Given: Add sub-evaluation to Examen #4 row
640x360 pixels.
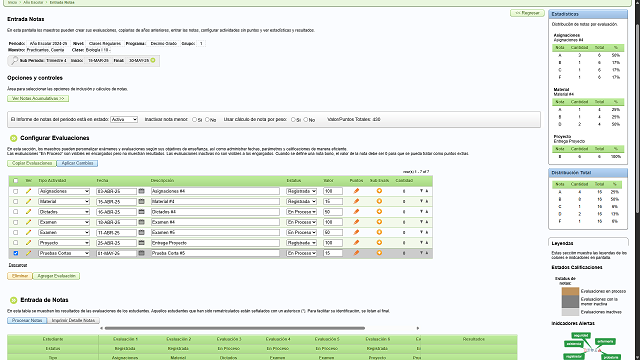Looking at the screenshot, I should [379, 222].
